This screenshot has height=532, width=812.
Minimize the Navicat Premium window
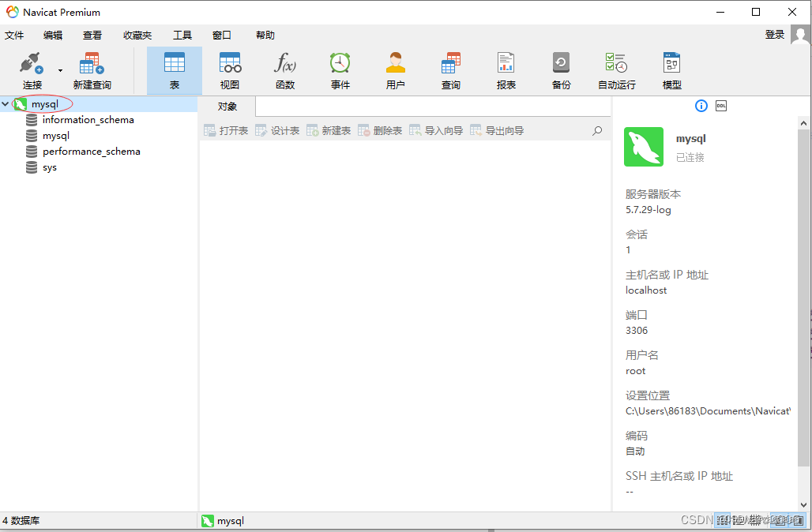pyautogui.click(x=720, y=12)
